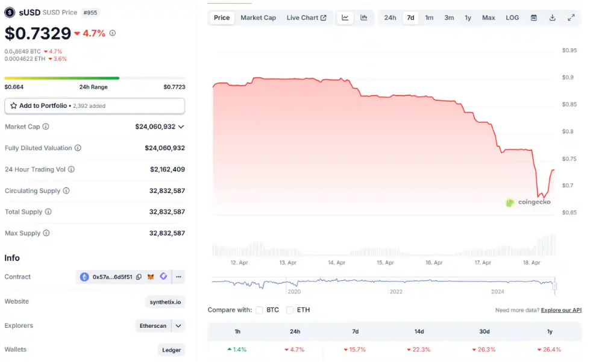Select the 1m time range

click(429, 17)
